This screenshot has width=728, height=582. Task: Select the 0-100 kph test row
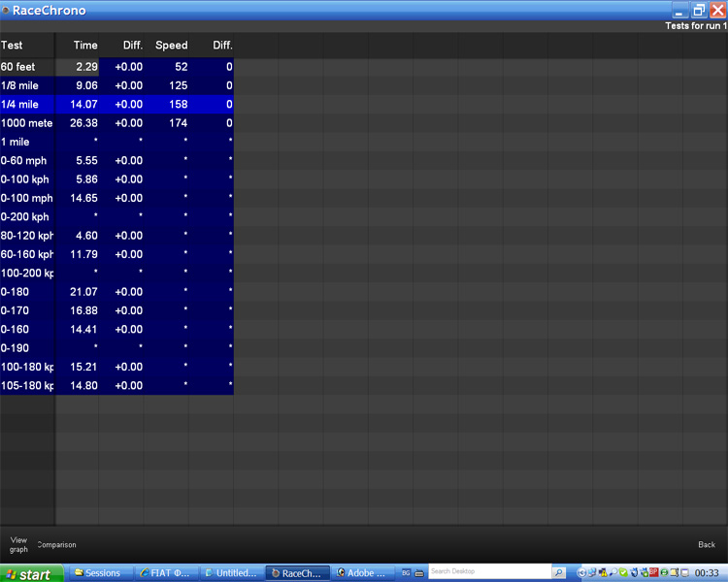(x=116, y=179)
